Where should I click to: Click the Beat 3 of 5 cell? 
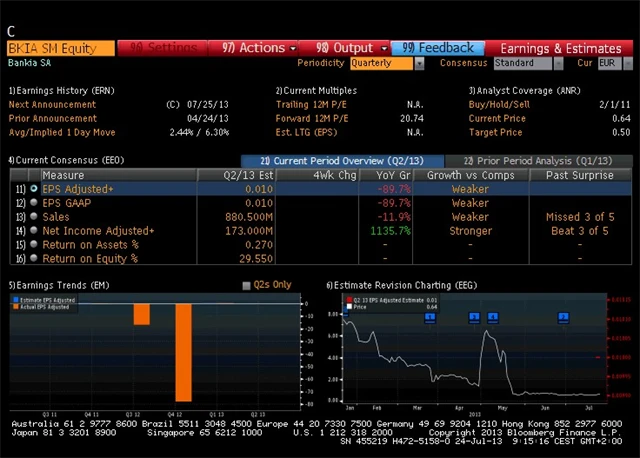click(x=580, y=231)
